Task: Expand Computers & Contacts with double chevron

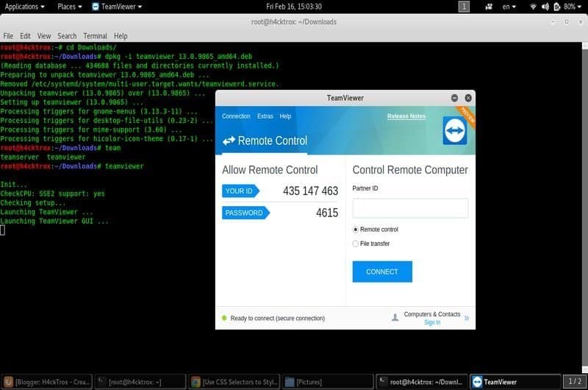Action: (467, 318)
